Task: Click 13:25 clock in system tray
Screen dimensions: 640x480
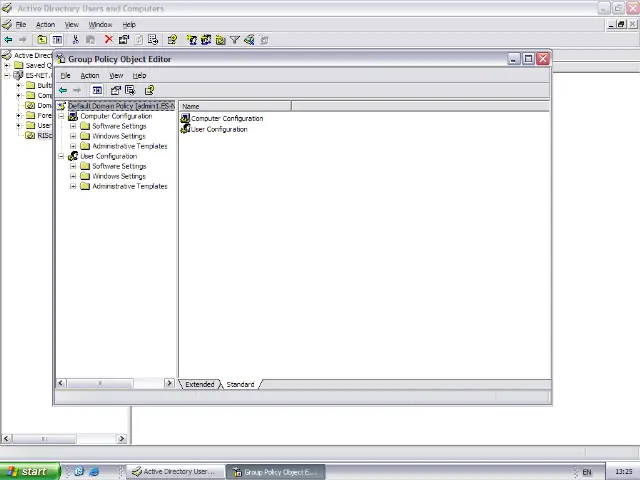Action: pos(624,472)
